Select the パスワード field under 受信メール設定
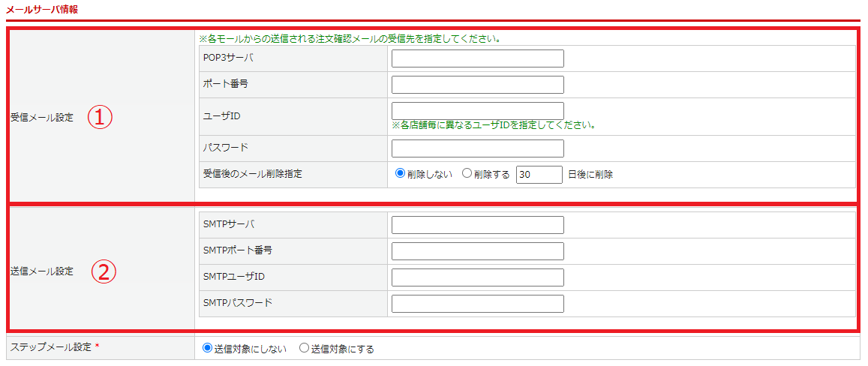Image resolution: width=868 pixels, height=366 pixels. tap(477, 148)
